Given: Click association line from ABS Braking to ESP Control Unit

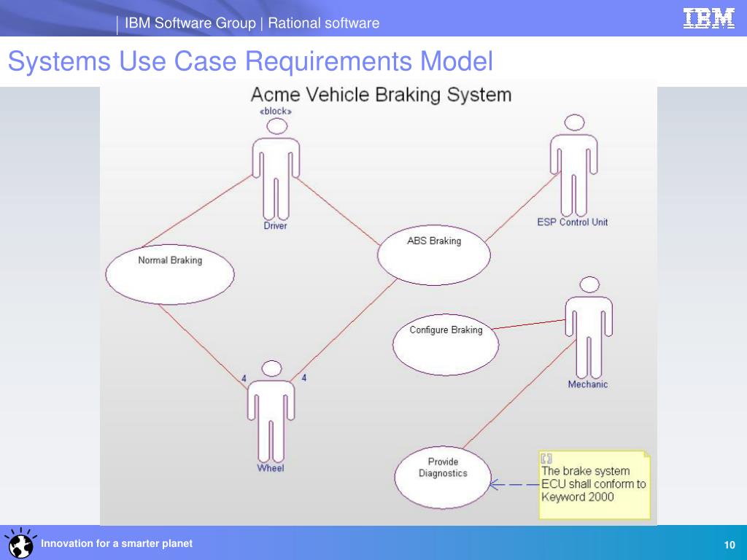Looking at the screenshot, I should click(x=522, y=207).
